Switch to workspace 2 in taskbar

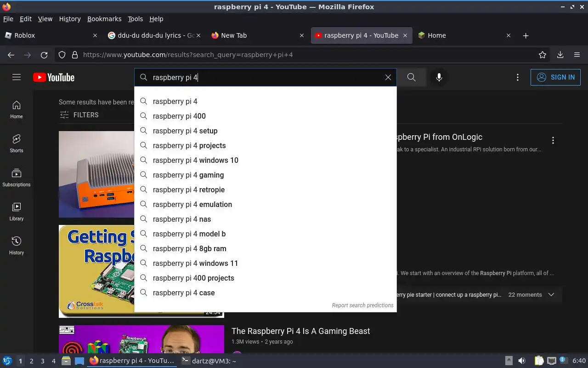click(x=31, y=361)
